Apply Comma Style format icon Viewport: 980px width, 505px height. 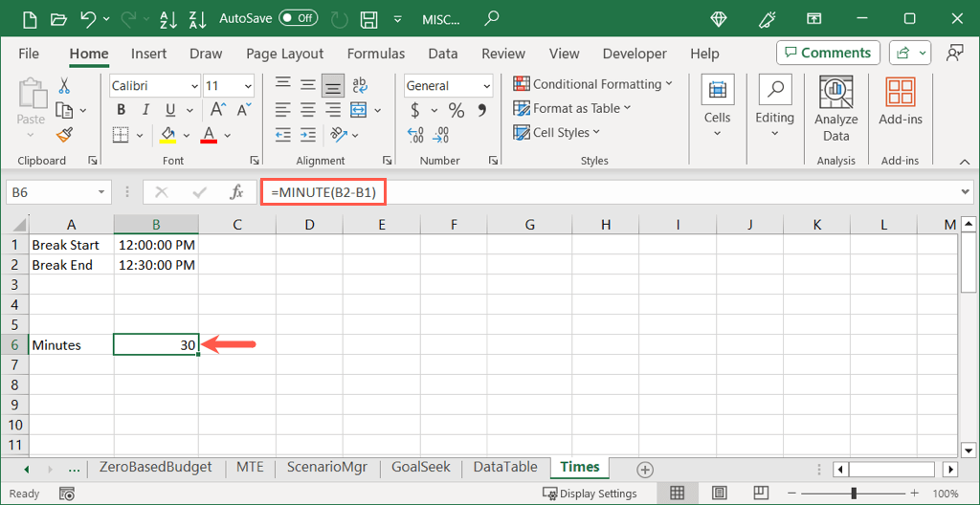click(x=482, y=111)
